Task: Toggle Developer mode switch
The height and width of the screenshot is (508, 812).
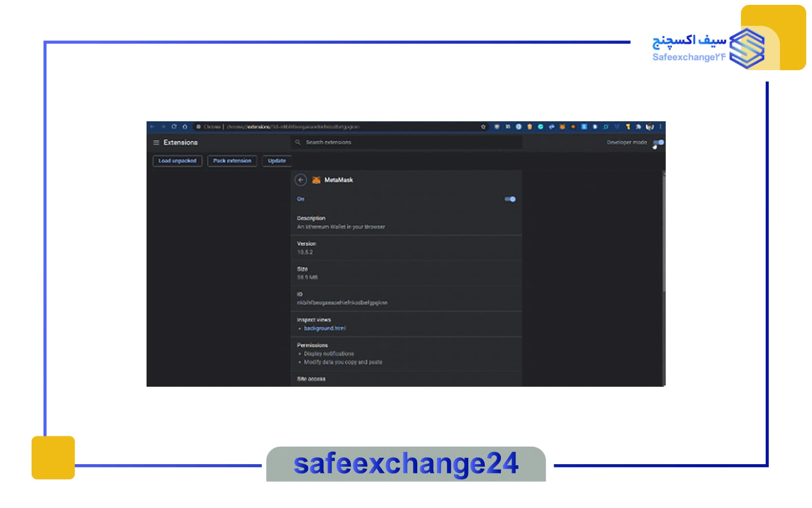Action: pyautogui.click(x=658, y=143)
